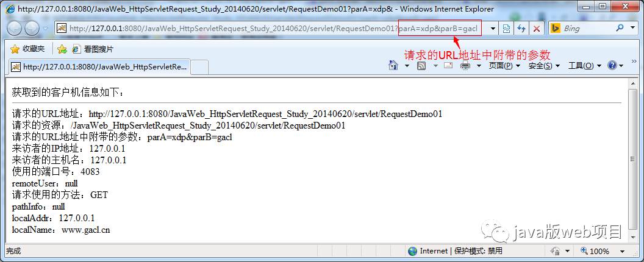Click the Read mail envelope icon
The image size is (644, 262).
tap(448, 65)
